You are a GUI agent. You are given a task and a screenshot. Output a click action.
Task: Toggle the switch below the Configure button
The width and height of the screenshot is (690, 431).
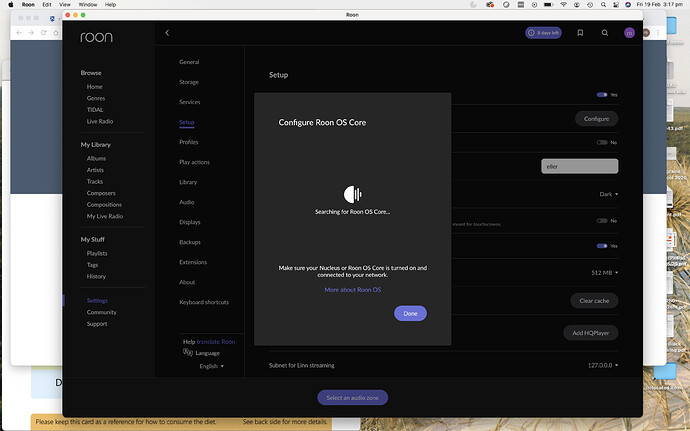(602, 142)
